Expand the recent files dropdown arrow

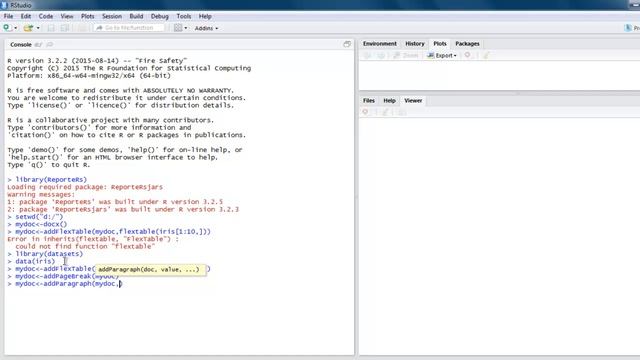(38, 28)
